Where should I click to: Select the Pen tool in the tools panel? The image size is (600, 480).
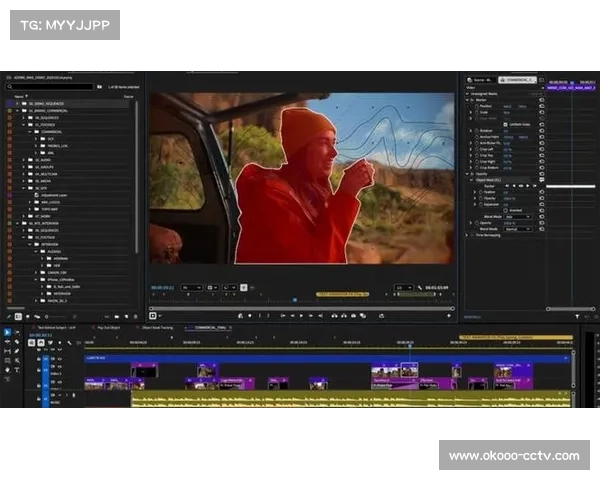coord(17,351)
